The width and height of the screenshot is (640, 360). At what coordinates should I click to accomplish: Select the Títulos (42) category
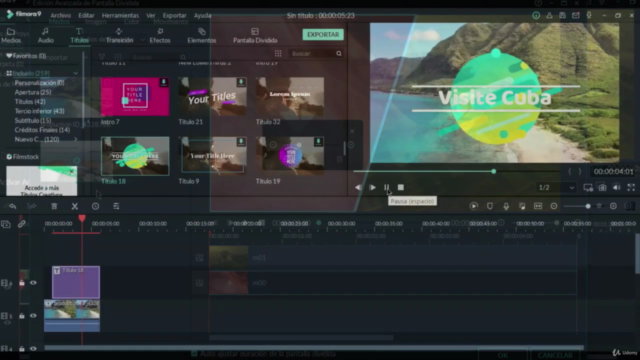point(30,102)
